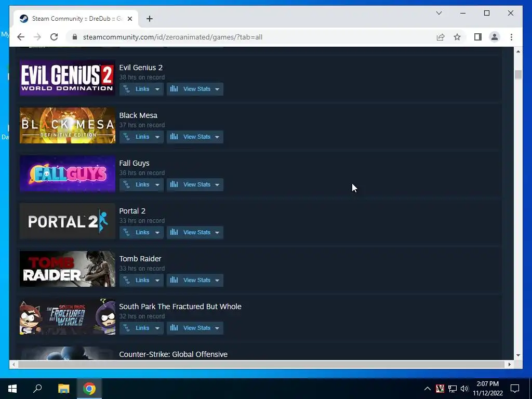Open Links button for Fall Guys

click(x=141, y=184)
